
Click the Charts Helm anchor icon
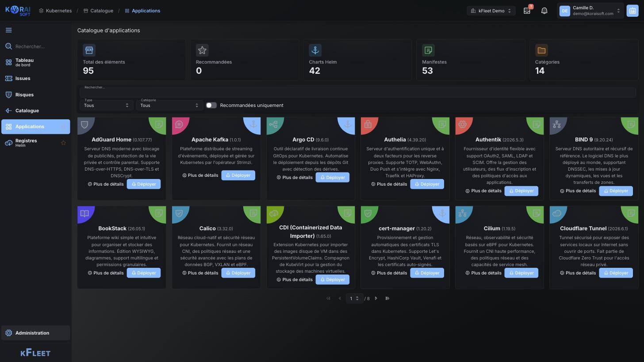[x=315, y=50]
